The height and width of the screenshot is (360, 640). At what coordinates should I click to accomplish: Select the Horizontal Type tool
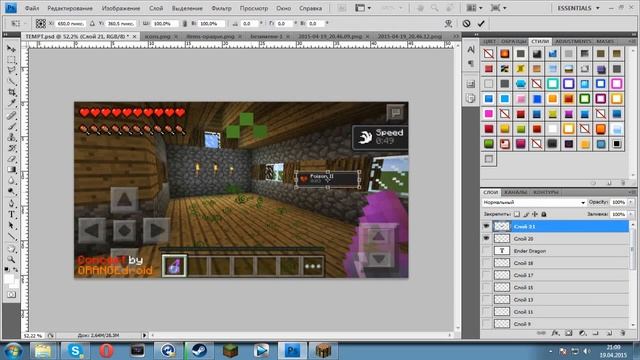point(11,214)
